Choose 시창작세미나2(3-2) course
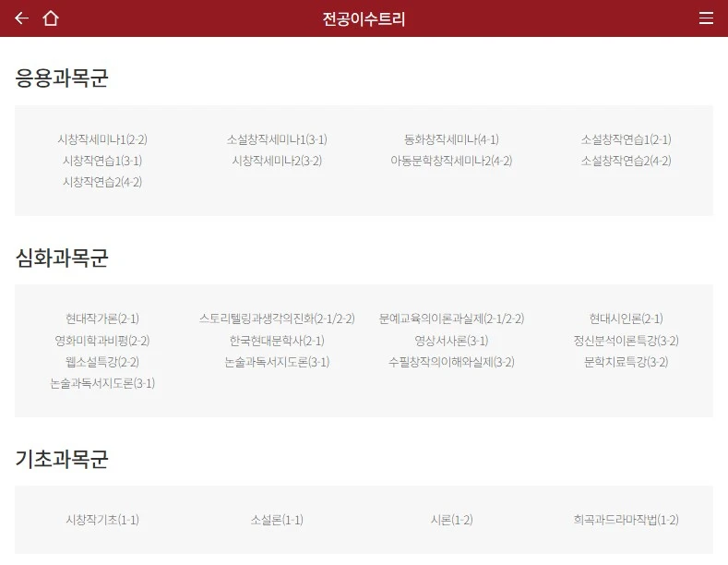The height and width of the screenshot is (565, 728). coord(277,161)
